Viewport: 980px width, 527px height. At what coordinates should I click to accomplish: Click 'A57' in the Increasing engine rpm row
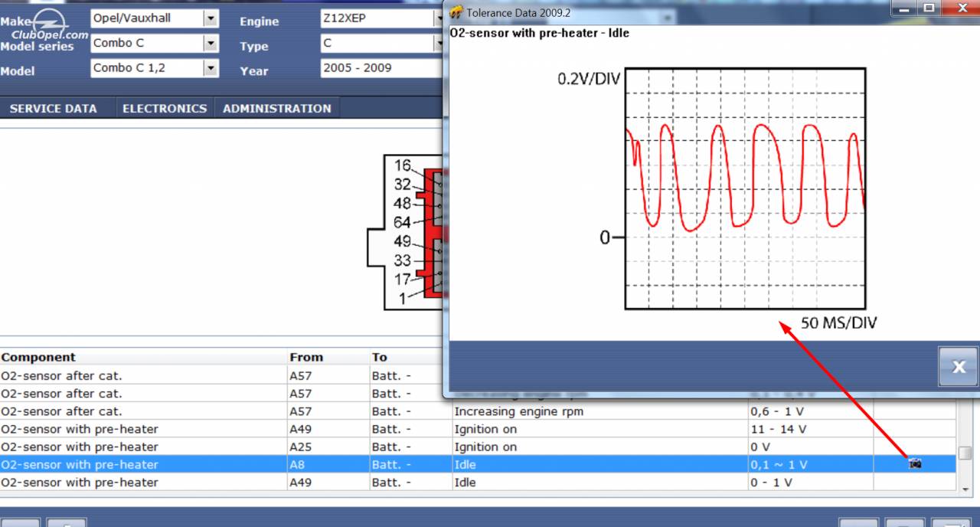300,411
